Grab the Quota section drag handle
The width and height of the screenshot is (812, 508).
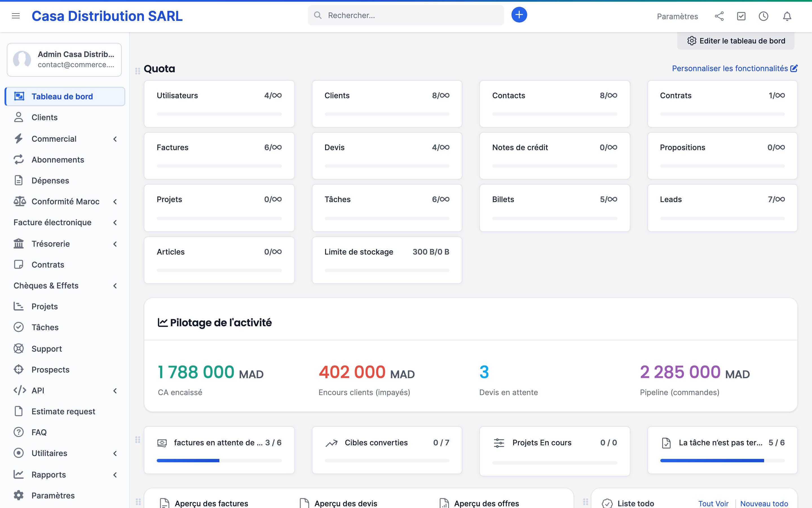tap(138, 71)
